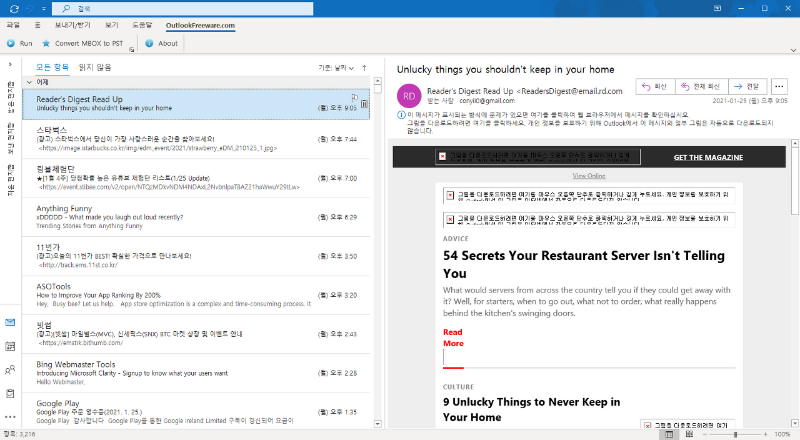Open the 링블체험단 email
Viewport: 800px width, 440px height.
coord(196,178)
